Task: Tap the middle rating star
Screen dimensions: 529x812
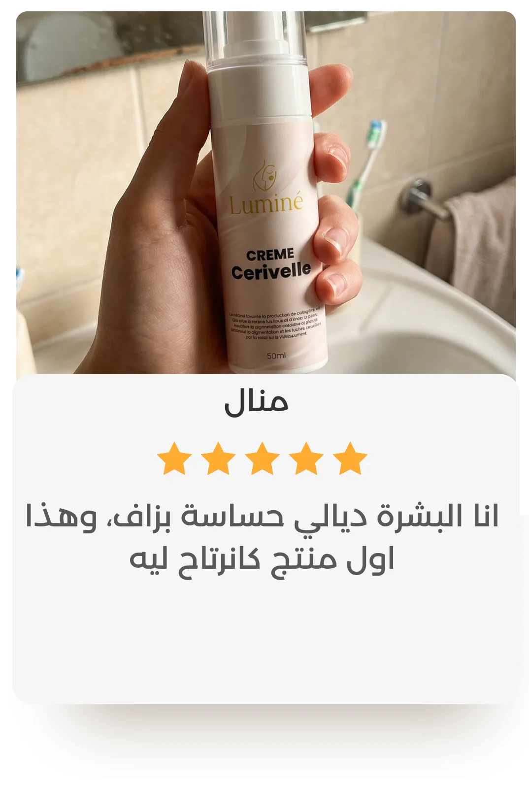Action: (262, 459)
